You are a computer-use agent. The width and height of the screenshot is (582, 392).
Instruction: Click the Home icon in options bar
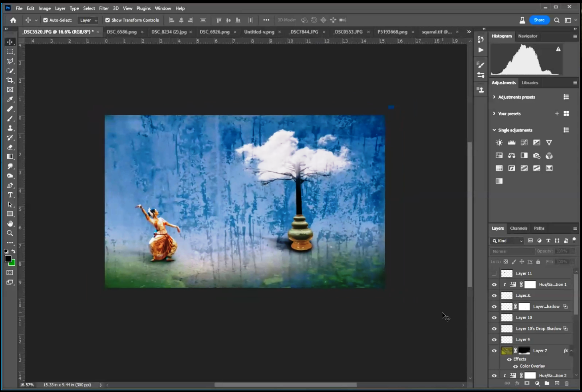coord(13,20)
